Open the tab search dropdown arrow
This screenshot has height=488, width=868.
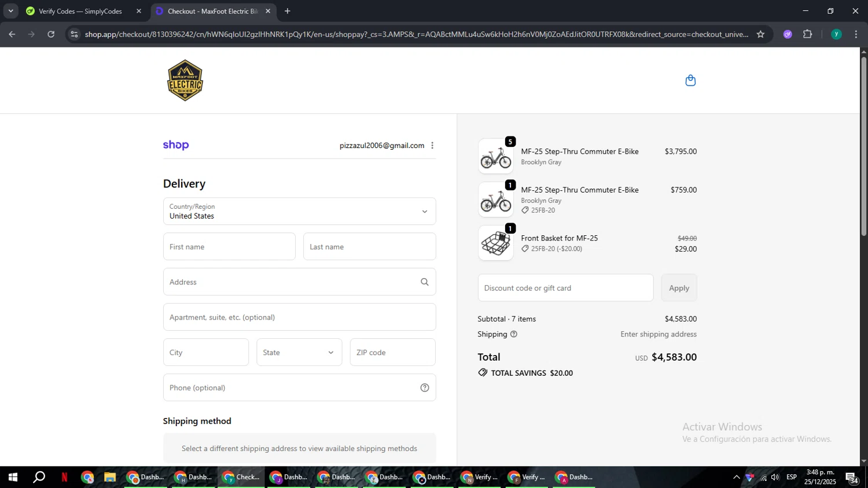click(10, 11)
